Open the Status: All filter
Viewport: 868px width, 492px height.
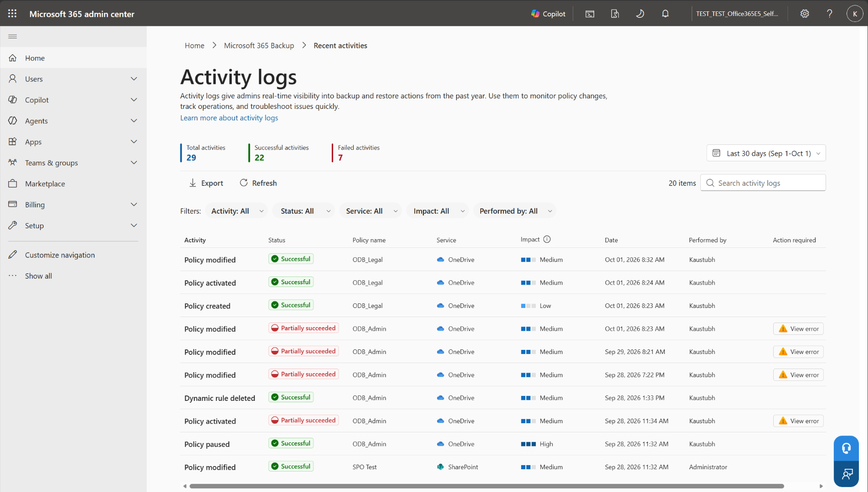point(303,211)
